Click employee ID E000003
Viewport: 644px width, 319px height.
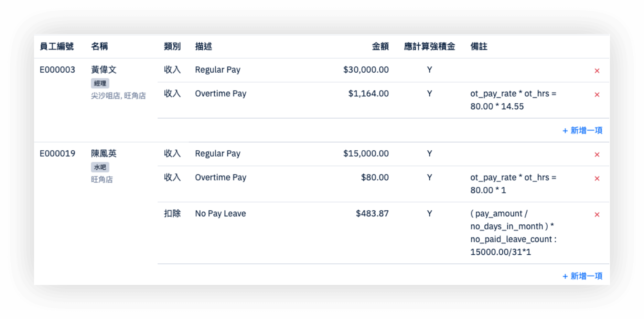(57, 70)
